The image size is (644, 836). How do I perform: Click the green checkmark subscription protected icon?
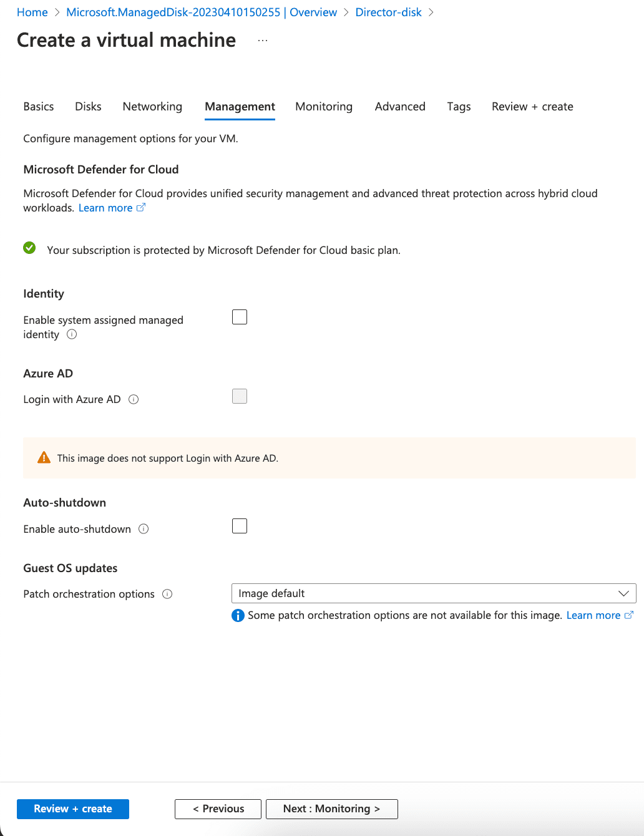tap(29, 248)
